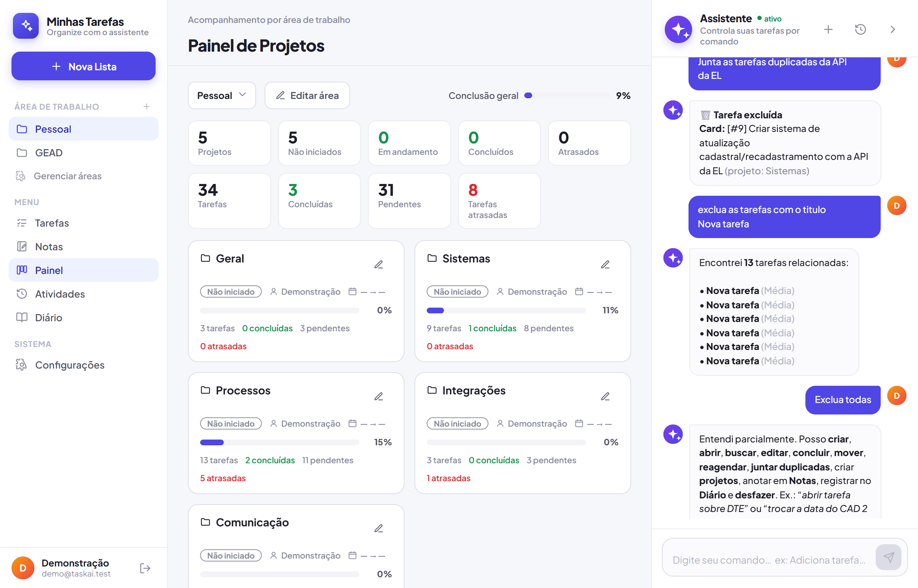Click '1 atrasadas' on Integrações card

click(449, 478)
